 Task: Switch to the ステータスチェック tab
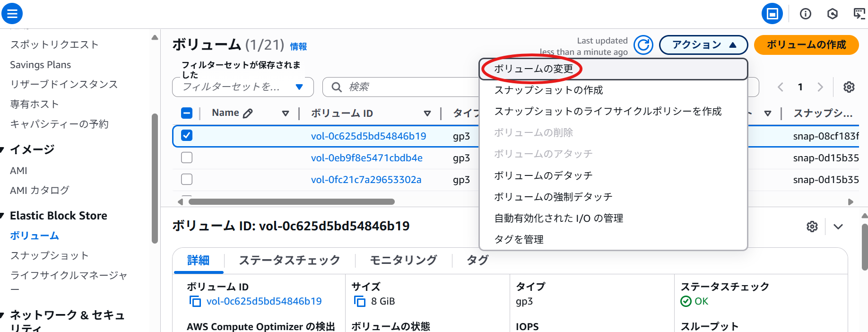tap(289, 261)
